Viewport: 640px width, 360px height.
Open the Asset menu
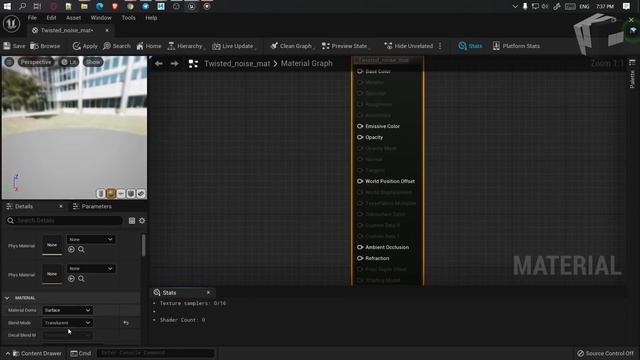pos(73,18)
